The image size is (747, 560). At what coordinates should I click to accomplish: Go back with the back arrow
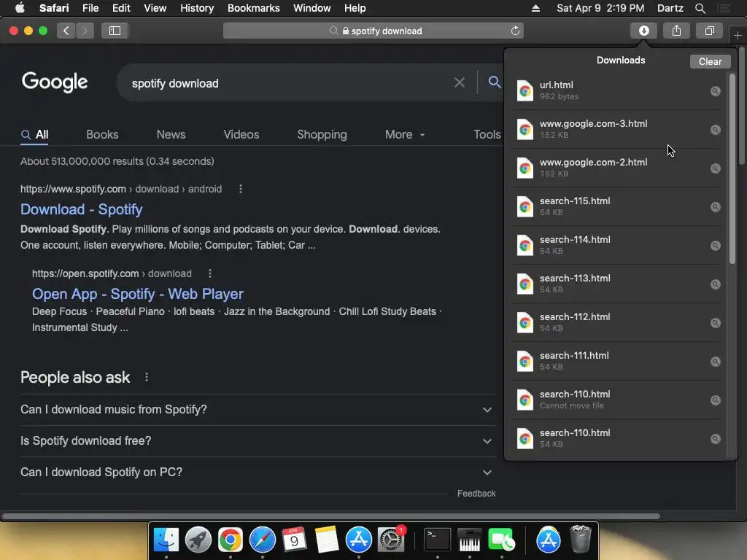66,31
